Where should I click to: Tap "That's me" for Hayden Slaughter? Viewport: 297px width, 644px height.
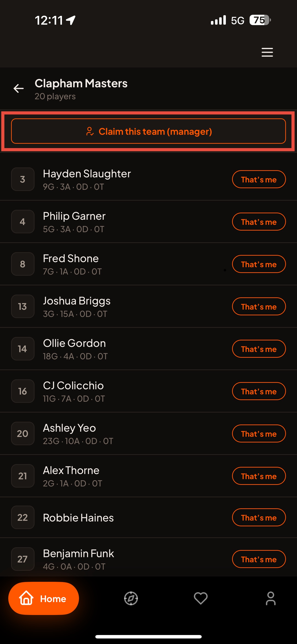pos(259,179)
